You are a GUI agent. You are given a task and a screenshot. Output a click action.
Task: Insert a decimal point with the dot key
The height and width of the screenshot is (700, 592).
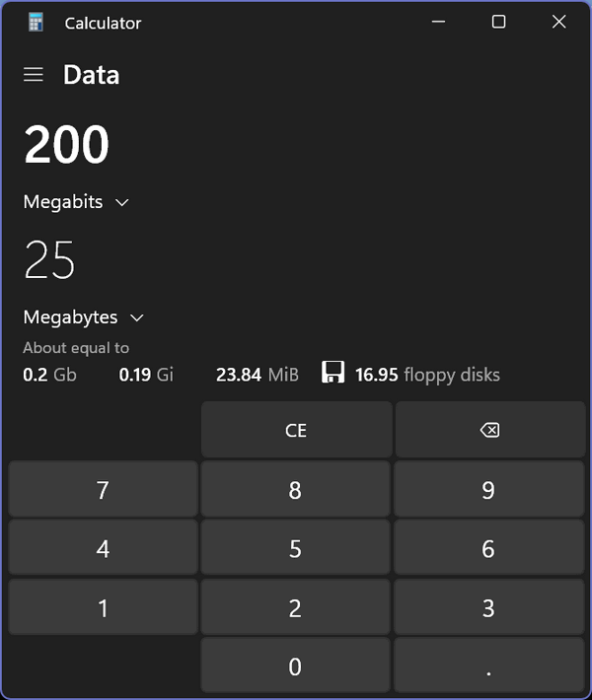pos(488,665)
